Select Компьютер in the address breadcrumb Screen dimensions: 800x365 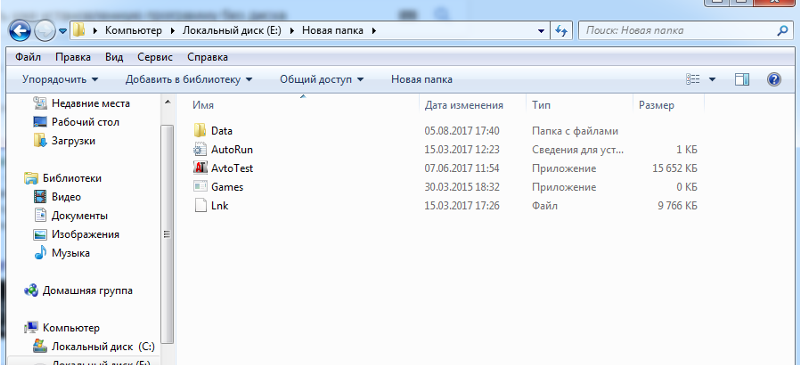point(133,31)
